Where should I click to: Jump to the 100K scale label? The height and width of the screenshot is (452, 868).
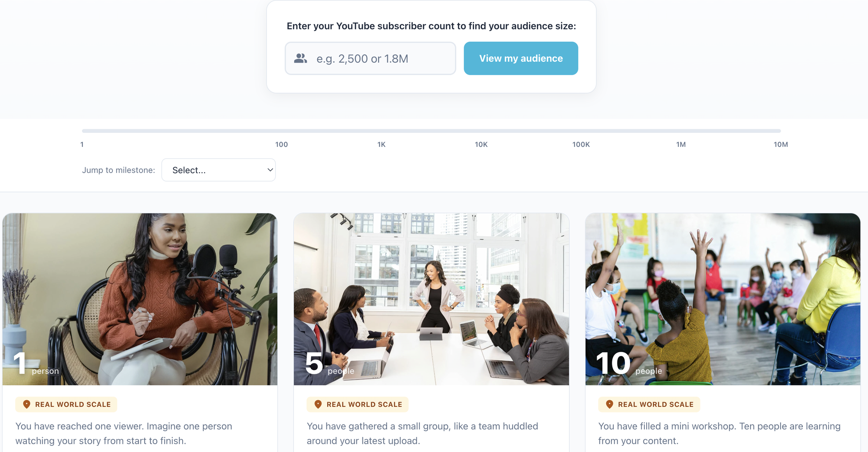(581, 145)
